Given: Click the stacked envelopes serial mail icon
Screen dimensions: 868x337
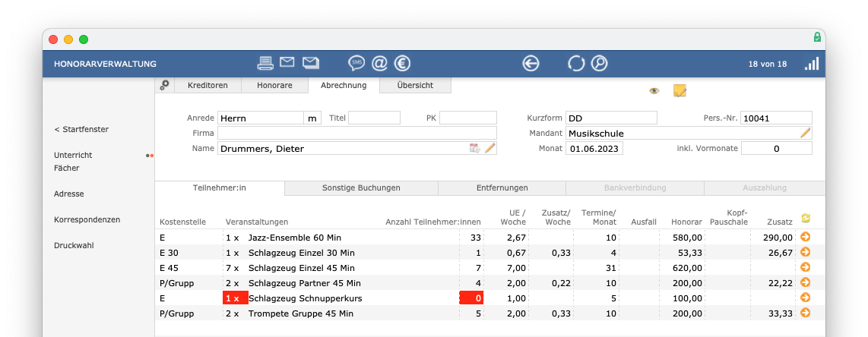Looking at the screenshot, I should [x=311, y=63].
